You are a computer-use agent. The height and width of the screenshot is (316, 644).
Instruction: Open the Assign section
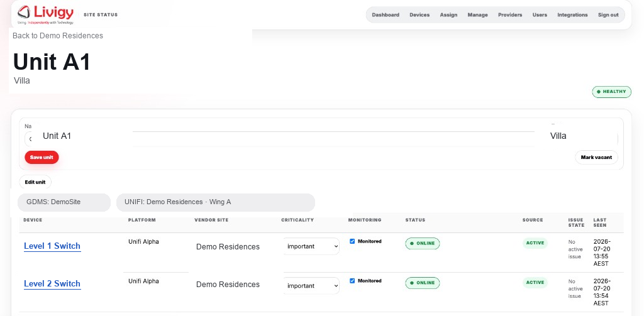(x=448, y=15)
